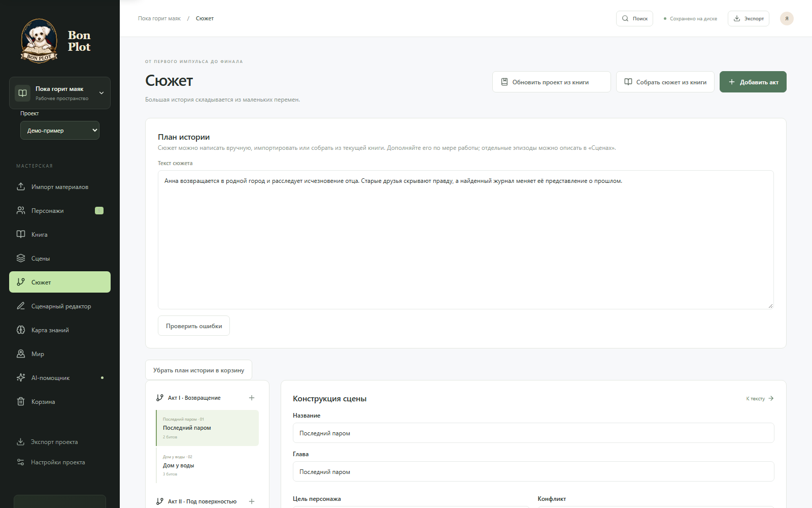This screenshot has height=508, width=812.
Task: Click the Название input field
Action: (x=533, y=433)
